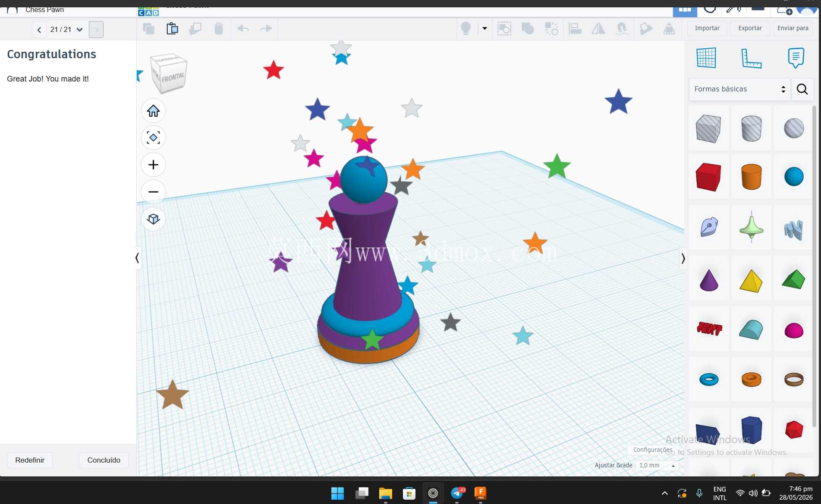Select the pink Half Sphere shape
Viewport: 821px width, 504px height.
[794, 331]
